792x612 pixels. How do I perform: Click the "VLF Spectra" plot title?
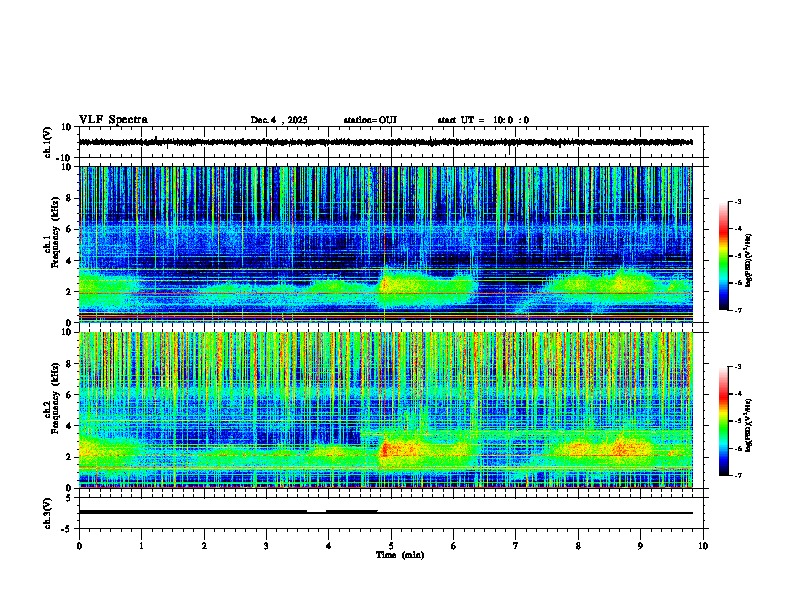pyautogui.click(x=113, y=120)
